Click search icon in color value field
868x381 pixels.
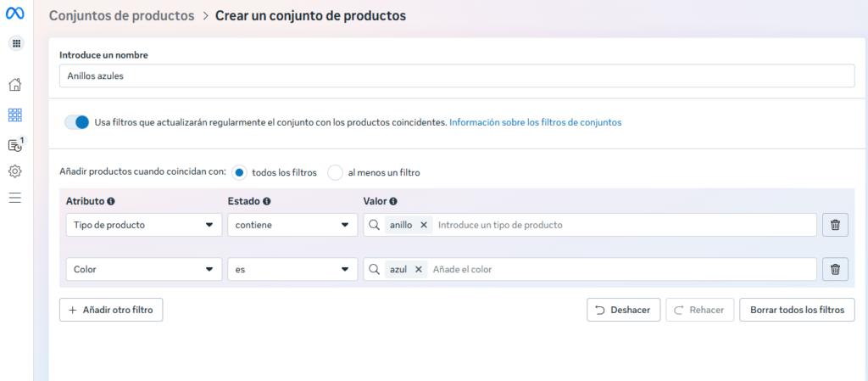374,269
